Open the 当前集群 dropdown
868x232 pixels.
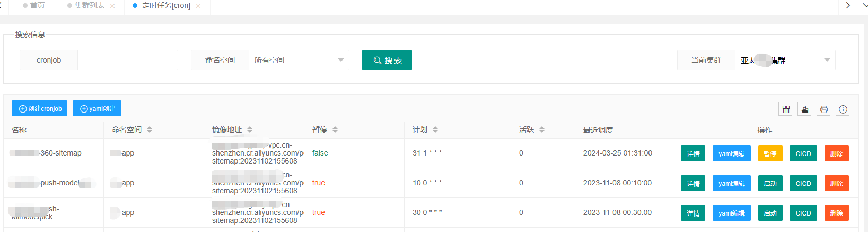point(785,60)
